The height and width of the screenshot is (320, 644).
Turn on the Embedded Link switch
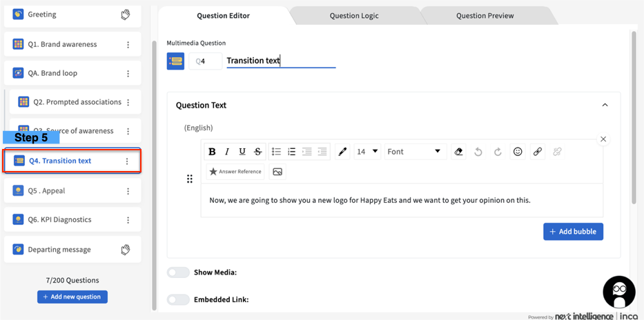click(178, 299)
